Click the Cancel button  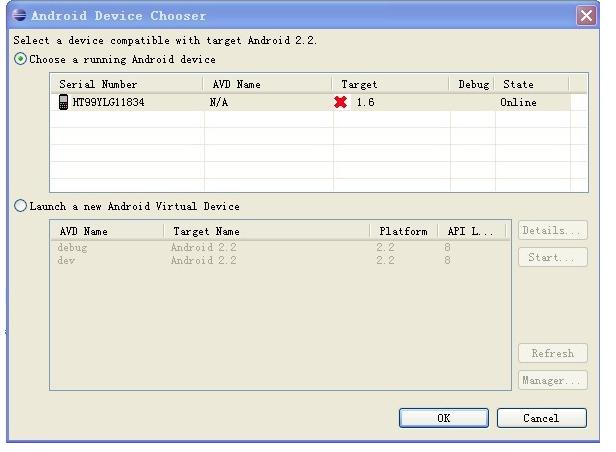(x=541, y=418)
